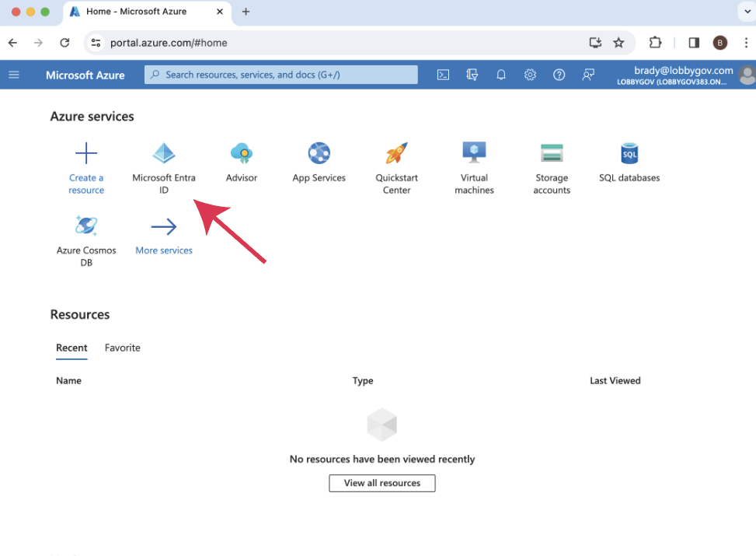Reload the page with refresh icon
Screen dimensions: 756x556
coord(64,43)
